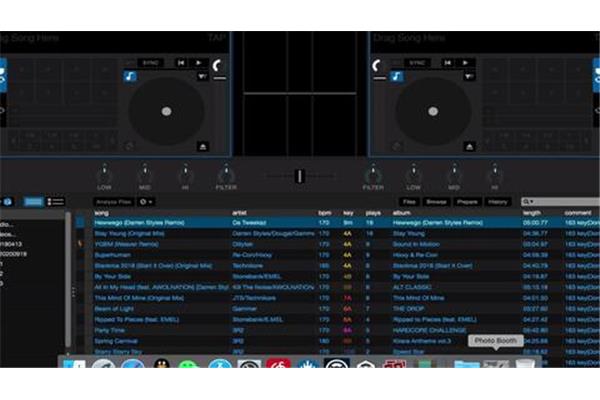Click the left deck gain knob

pyautogui.click(x=218, y=65)
